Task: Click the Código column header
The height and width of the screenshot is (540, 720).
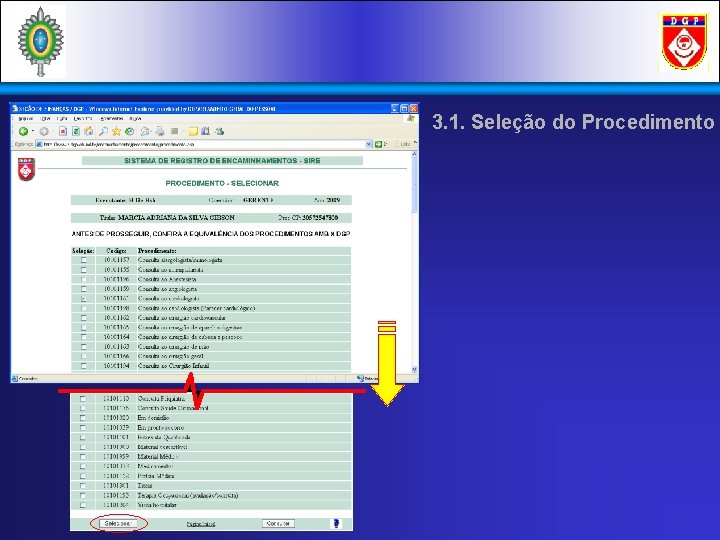Action: (116, 251)
